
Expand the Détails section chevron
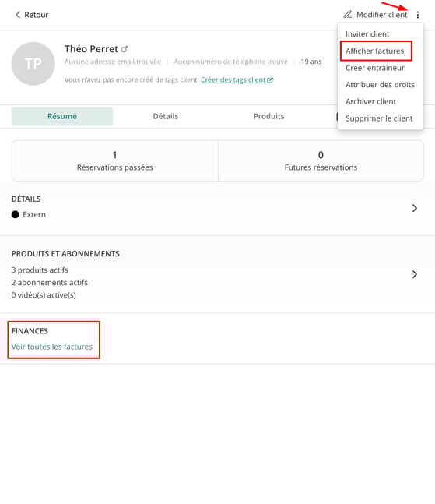click(x=415, y=208)
